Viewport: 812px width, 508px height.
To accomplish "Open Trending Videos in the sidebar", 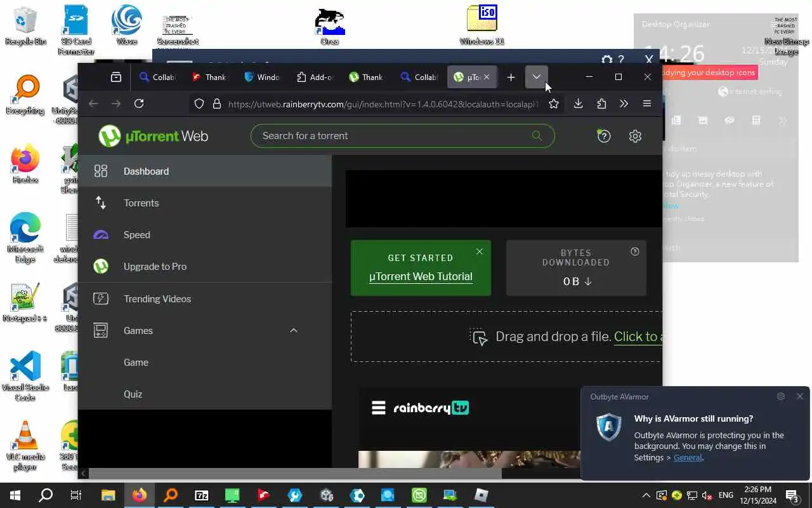I will pyautogui.click(x=205, y=298).
